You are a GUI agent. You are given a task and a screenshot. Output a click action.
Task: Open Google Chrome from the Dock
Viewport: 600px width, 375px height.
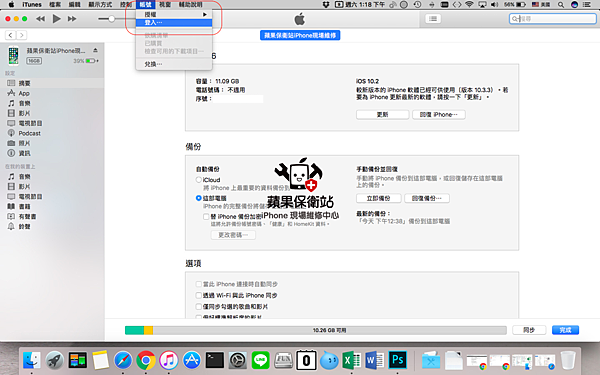coord(146,360)
